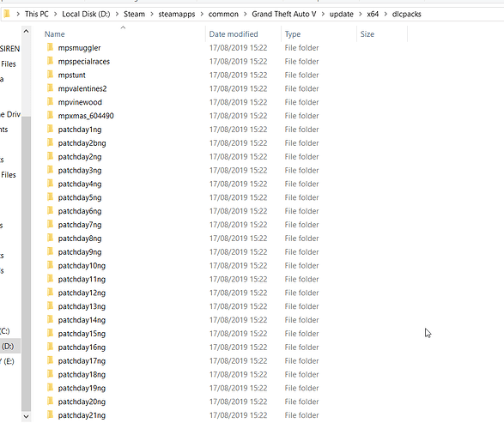Image resolution: width=504 pixels, height=429 pixels.
Task: Select the mpvinewood folder icon
Action: point(50,102)
